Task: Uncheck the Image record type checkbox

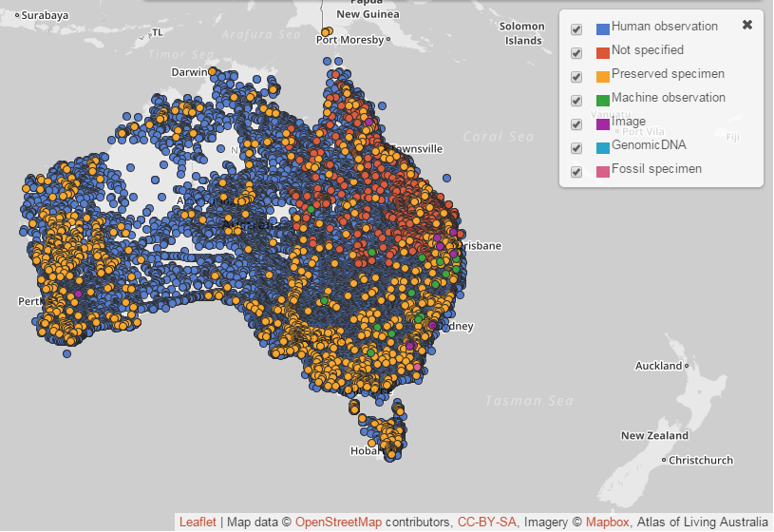Action: (x=576, y=124)
